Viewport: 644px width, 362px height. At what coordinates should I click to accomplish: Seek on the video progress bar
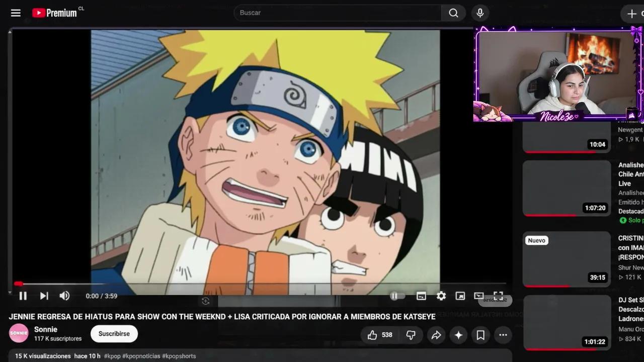(x=259, y=284)
